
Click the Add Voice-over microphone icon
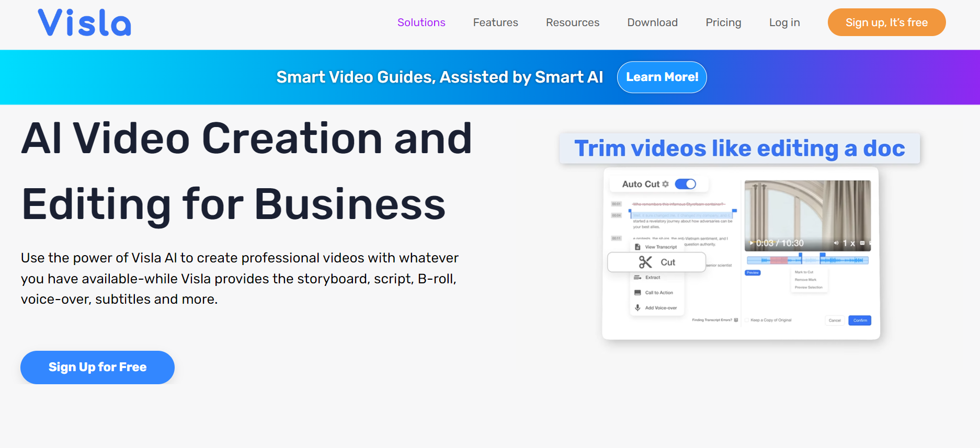tap(637, 308)
